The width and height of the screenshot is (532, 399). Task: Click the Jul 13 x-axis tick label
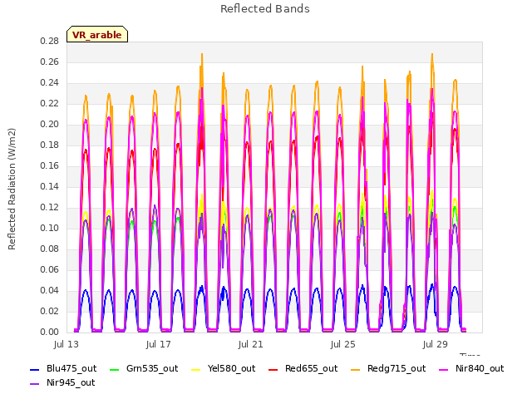66,344
